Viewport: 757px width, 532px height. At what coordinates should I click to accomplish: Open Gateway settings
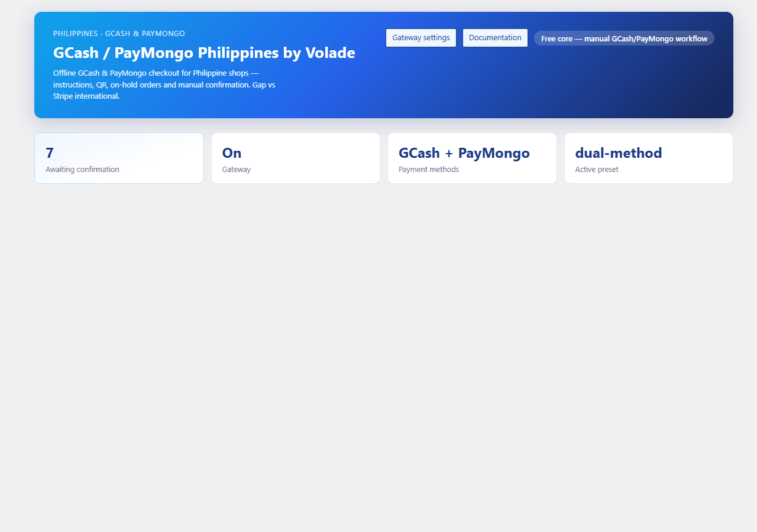[x=421, y=38]
